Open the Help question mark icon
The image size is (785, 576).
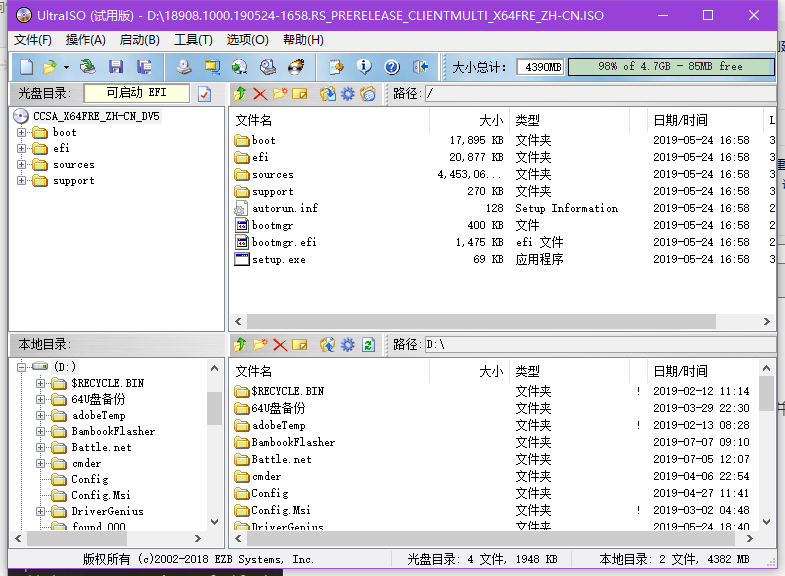coord(392,67)
